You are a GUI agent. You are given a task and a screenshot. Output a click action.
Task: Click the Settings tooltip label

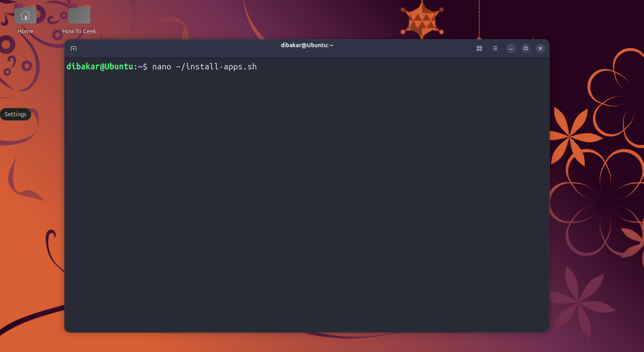15,114
